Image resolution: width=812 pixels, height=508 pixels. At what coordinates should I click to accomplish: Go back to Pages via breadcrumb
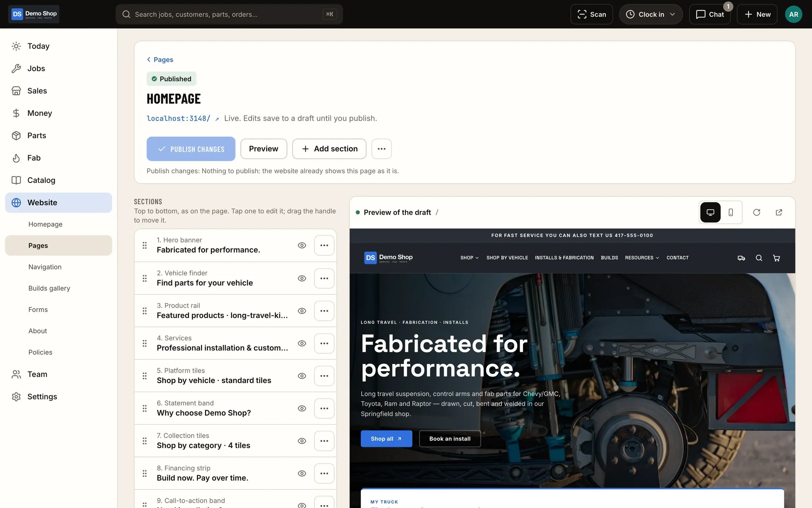160,60
